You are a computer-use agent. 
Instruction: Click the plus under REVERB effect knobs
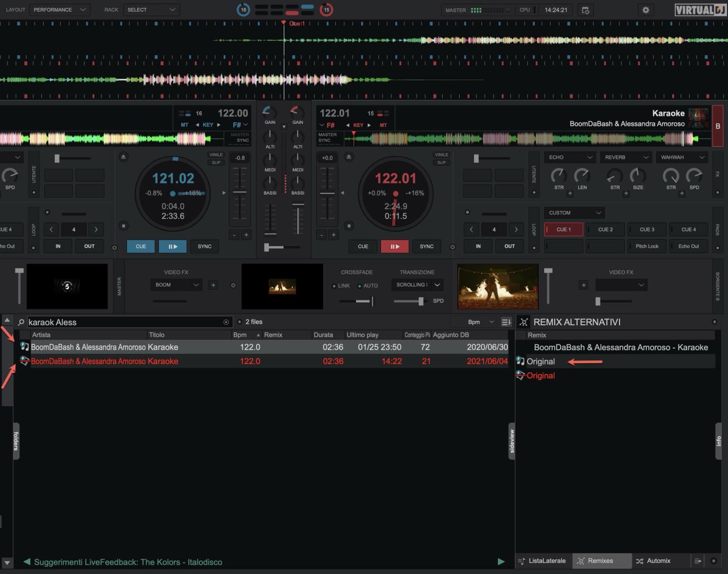(626, 193)
